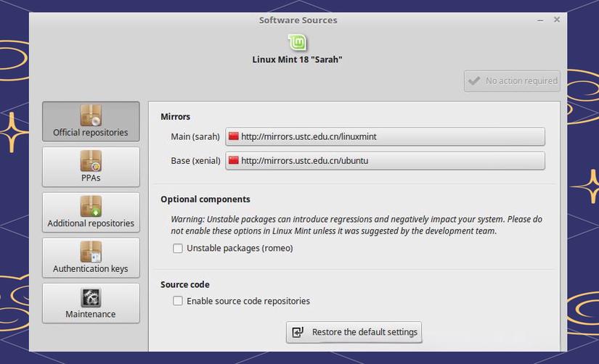The height and width of the screenshot is (364, 599).
Task: Open the Main (sarah) mirror selector
Action: [x=385, y=136]
